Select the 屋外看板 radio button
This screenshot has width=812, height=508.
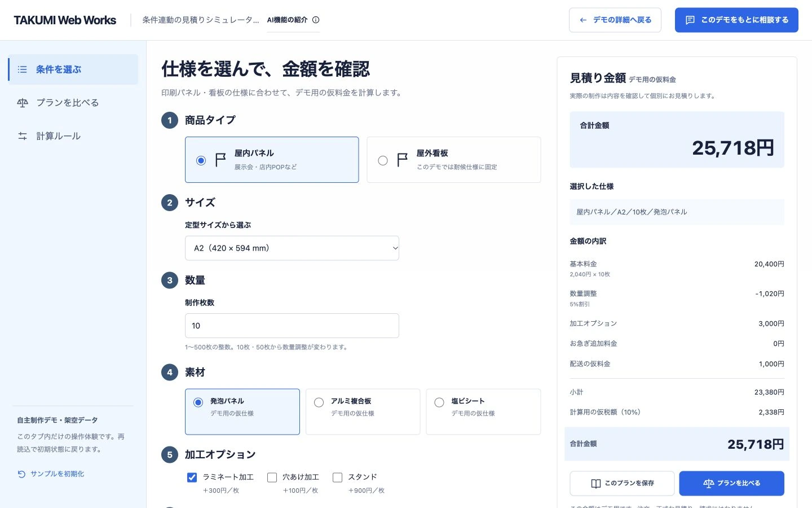pyautogui.click(x=383, y=160)
